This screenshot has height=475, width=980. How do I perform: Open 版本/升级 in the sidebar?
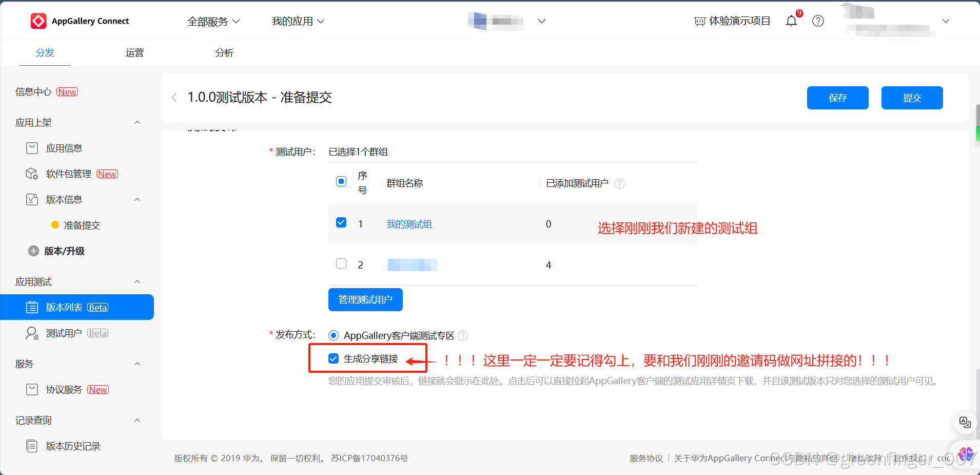click(64, 251)
